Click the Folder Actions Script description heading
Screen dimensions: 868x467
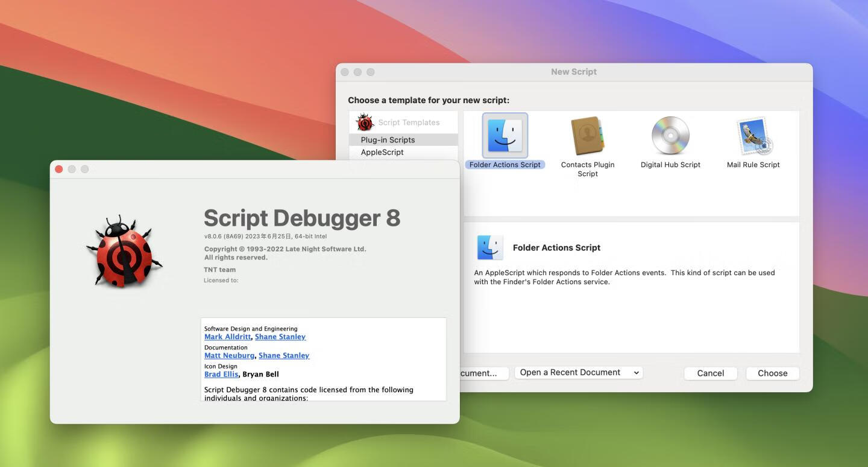click(x=556, y=247)
